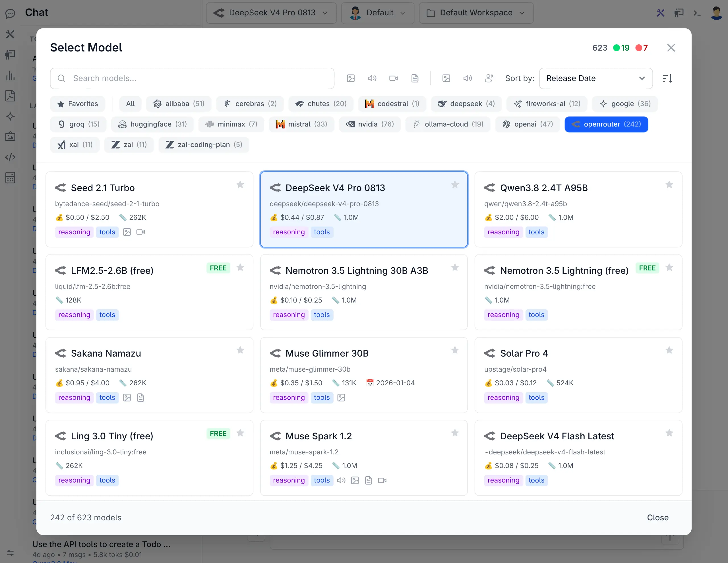Star Nemotron 3.5 Lightning (free) model
Screen dimensions: 728x563
click(x=669, y=267)
